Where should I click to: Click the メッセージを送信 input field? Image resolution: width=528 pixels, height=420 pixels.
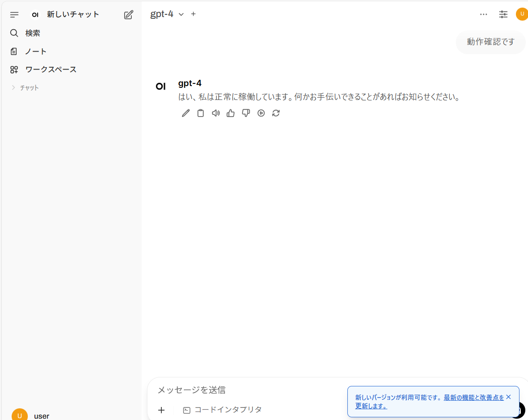point(247,390)
